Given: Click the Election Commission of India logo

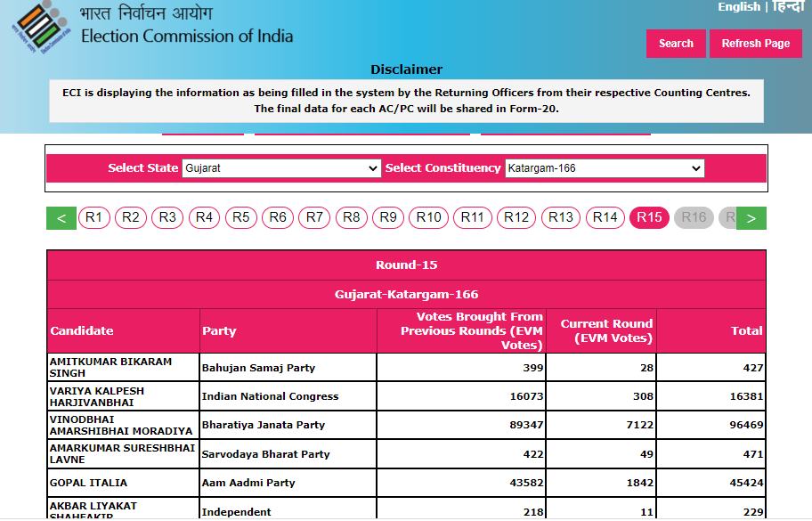Looking at the screenshot, I should tap(42, 27).
